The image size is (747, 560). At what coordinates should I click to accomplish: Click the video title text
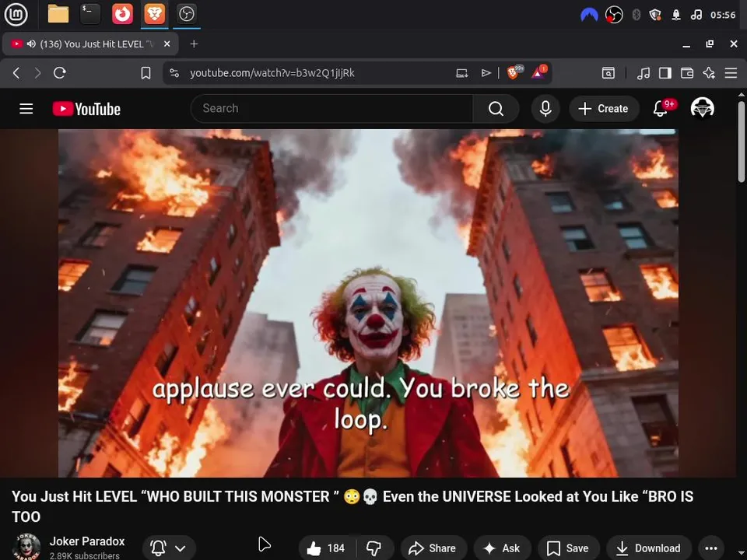tap(352, 506)
